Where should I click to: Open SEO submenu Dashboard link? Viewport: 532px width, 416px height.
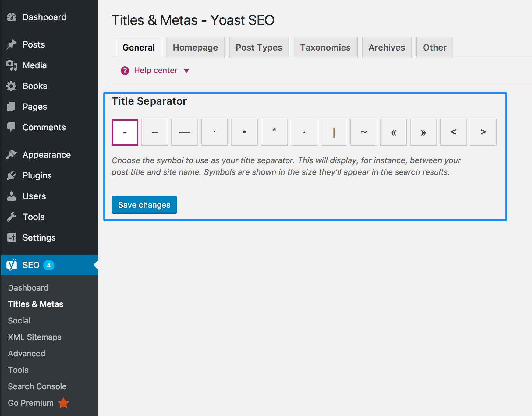(28, 288)
